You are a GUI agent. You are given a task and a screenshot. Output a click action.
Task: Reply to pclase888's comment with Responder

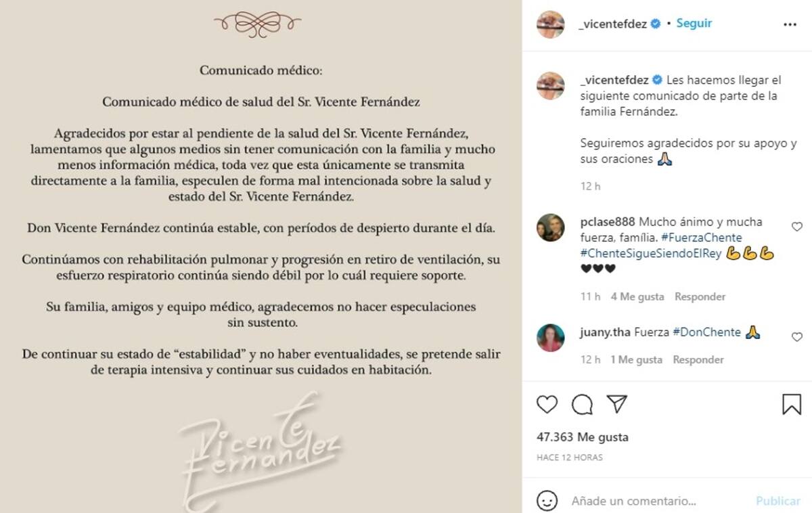[700, 296]
